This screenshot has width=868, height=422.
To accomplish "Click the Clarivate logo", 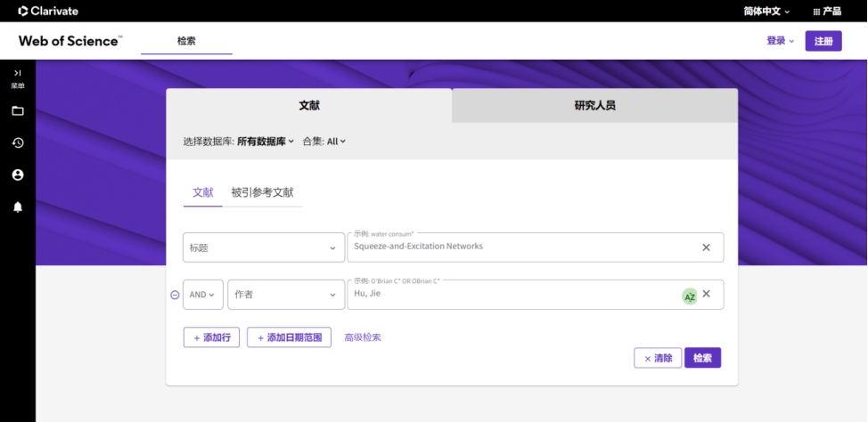I will tap(48, 11).
